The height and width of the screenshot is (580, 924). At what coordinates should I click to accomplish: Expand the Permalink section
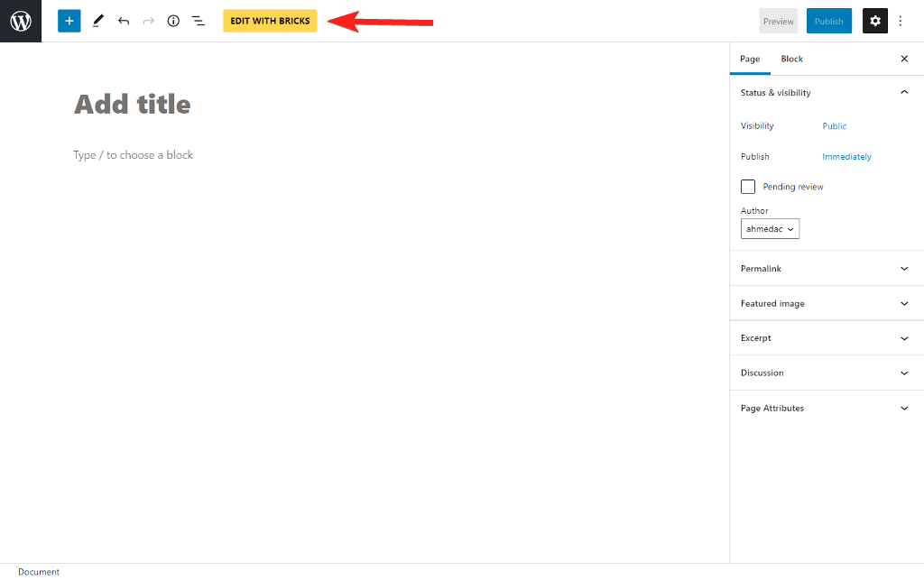click(826, 269)
